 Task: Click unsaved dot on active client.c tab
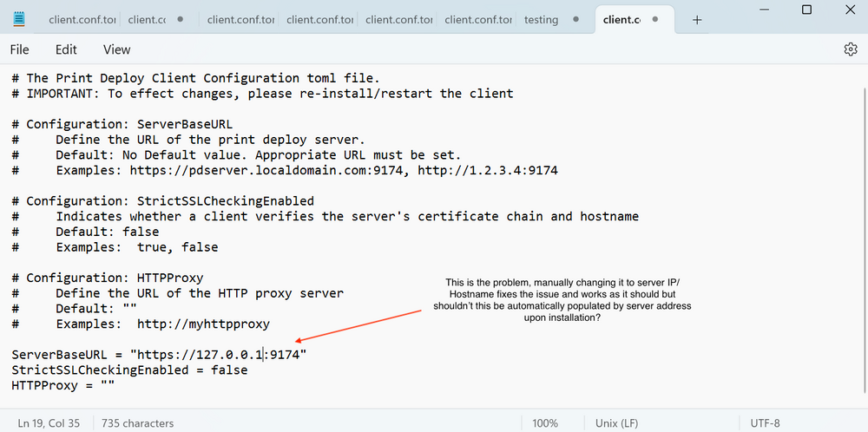[655, 19]
